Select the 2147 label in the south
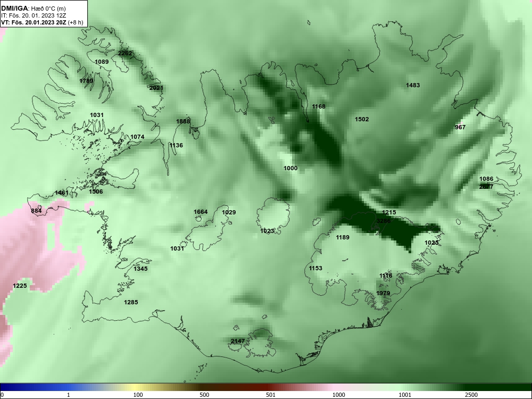This screenshot has width=532, height=399. (238, 341)
